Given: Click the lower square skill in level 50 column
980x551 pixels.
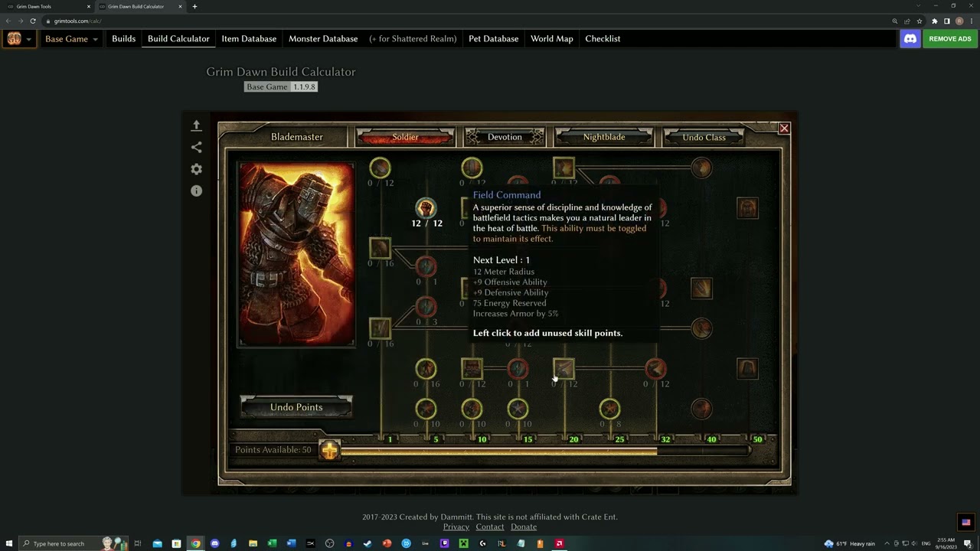Looking at the screenshot, I should pos(747,369).
